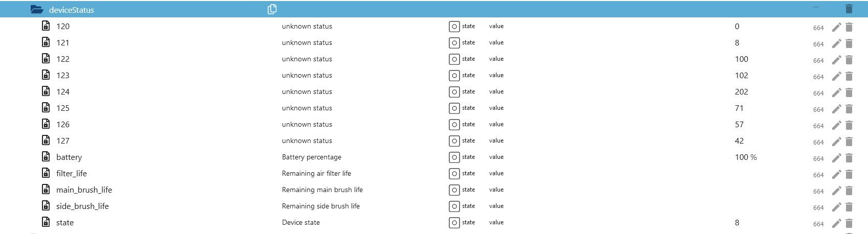Edit the main_brush_life object
Image resolution: width=868 pixels, height=234 pixels.
(836, 191)
